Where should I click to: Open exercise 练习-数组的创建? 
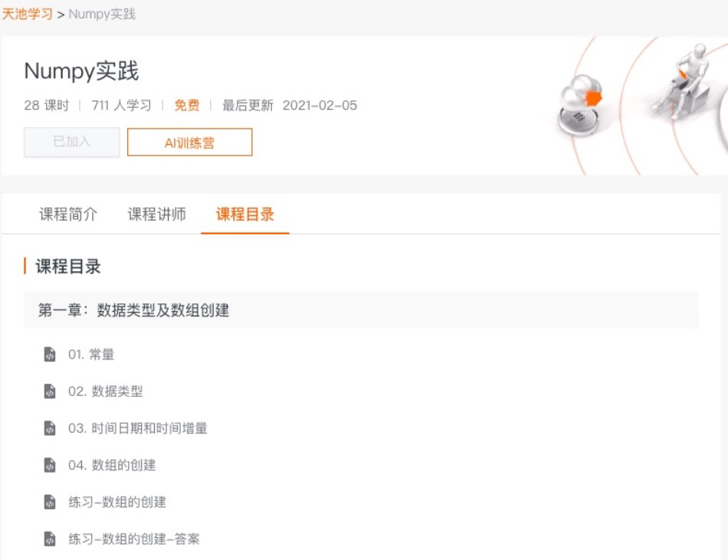[117, 502]
